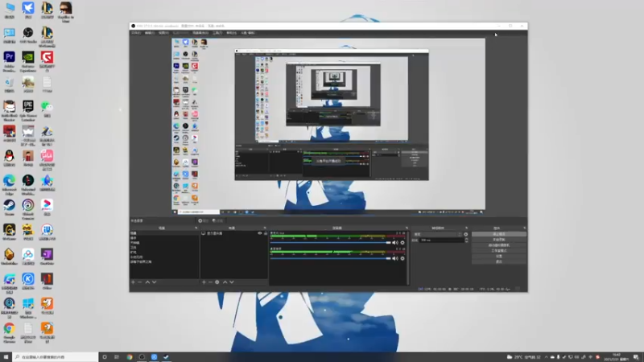
Task: Open OBS Studio from the desktop shortcut
Action: (x=28, y=35)
